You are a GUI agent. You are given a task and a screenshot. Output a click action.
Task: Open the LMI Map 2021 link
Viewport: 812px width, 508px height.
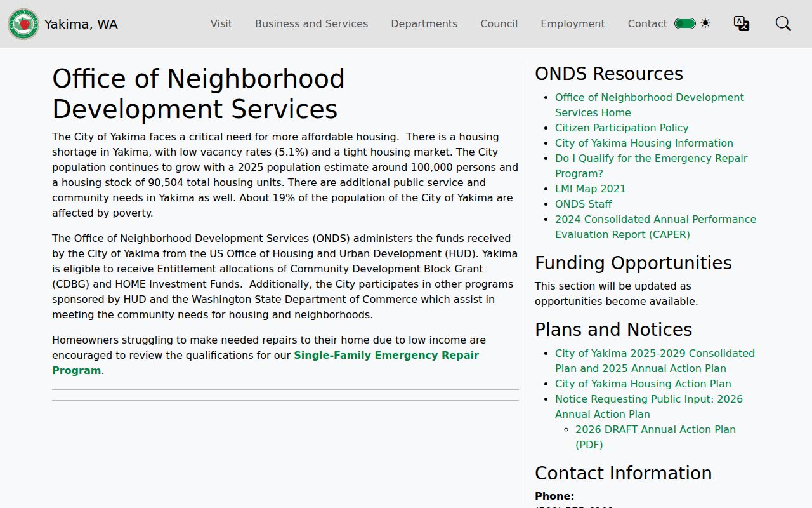tap(591, 189)
